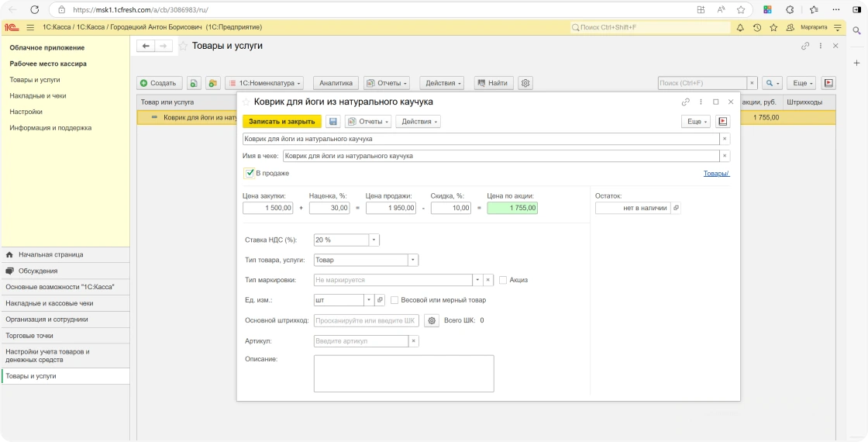Open barcode settings gear icon
This screenshot has width=868, height=442.
pos(432,321)
